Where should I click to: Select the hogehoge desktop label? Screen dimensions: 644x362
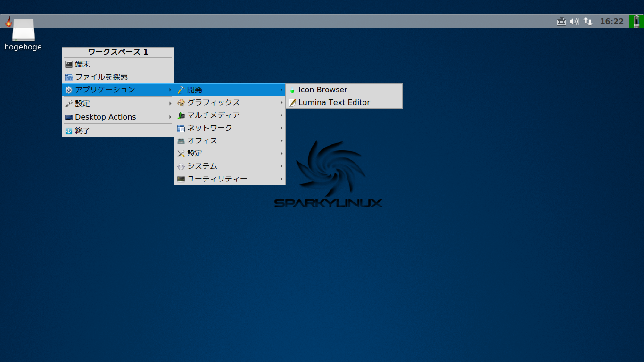(23, 47)
